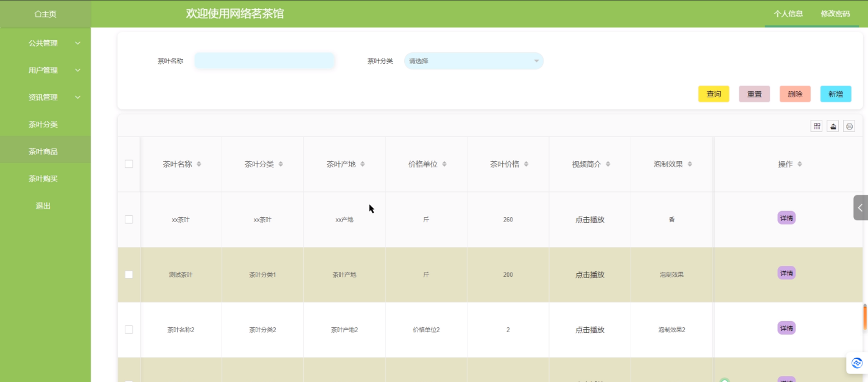The width and height of the screenshot is (868, 382).
Task: Open 详情 for the xx茶叶 row
Action: [786, 218]
